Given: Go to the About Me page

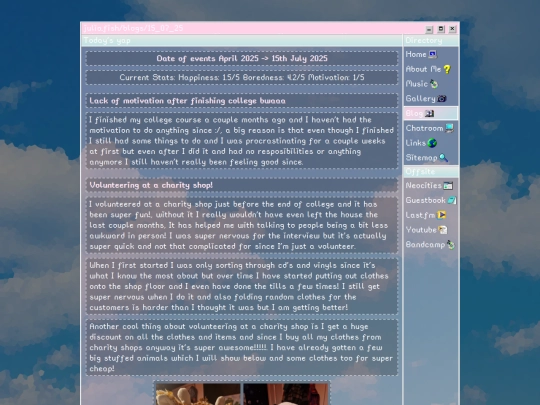Looking at the screenshot, I should point(423,69).
